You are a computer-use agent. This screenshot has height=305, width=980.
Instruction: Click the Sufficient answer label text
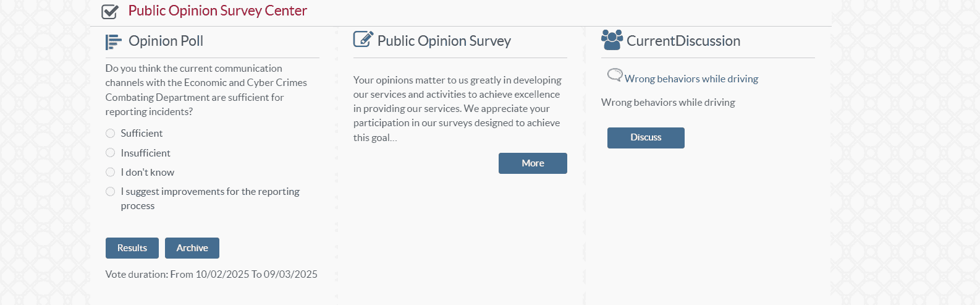click(x=142, y=134)
